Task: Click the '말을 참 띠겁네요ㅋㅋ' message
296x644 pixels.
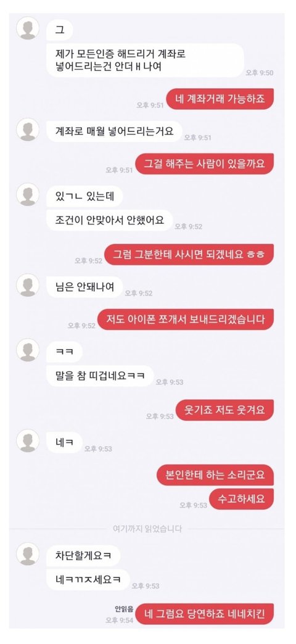Action: point(100,376)
